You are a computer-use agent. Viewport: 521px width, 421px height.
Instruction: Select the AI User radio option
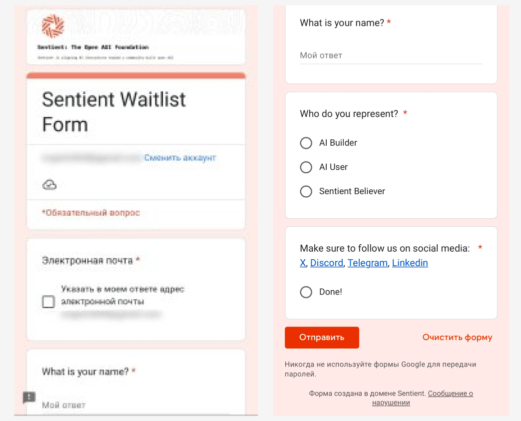click(306, 167)
